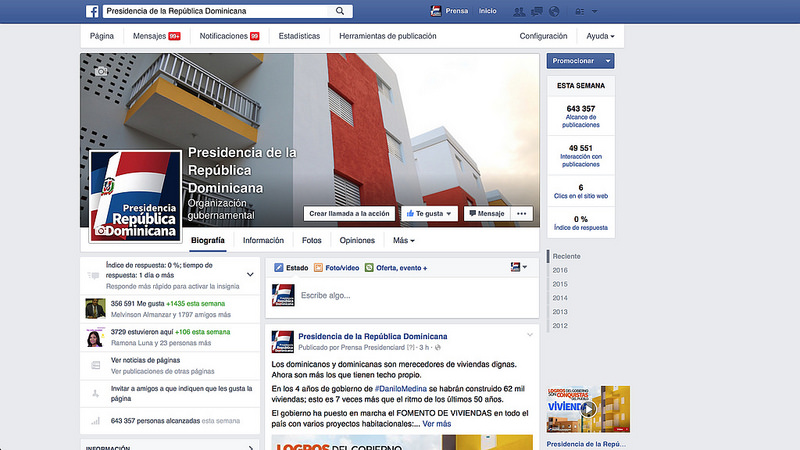
Task: Jump to 2016 in timeline
Action: coord(560,270)
